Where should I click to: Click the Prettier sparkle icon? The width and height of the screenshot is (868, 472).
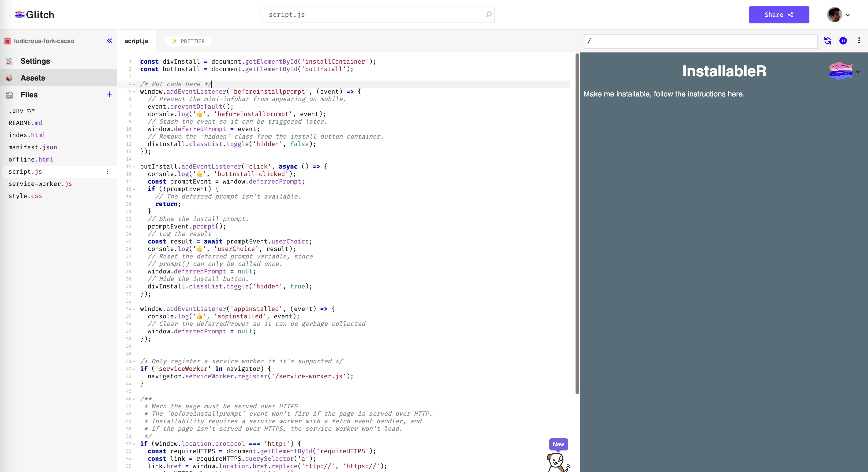pos(175,41)
